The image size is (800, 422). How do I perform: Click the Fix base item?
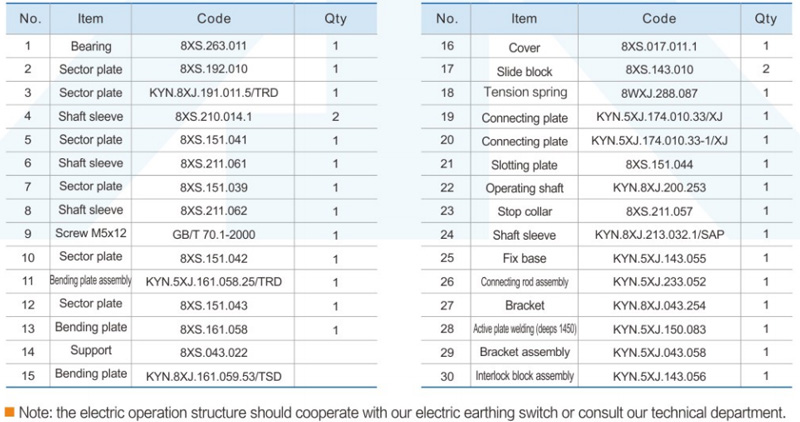524,258
